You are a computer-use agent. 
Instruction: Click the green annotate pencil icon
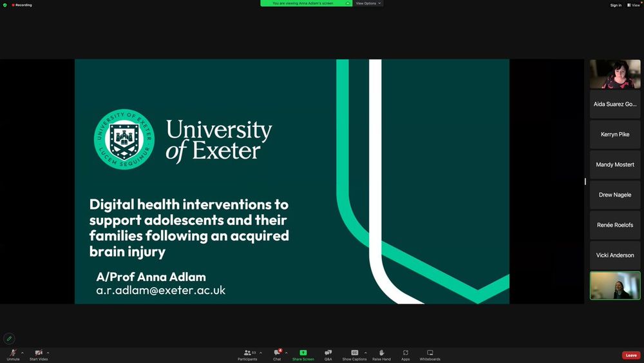[x=9, y=338]
